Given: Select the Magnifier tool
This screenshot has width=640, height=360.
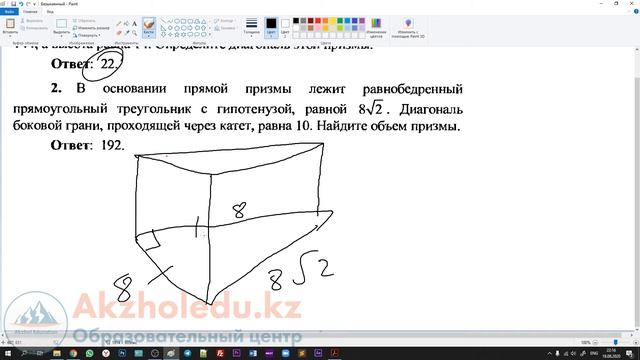Looking at the screenshot, I should pos(134,33).
